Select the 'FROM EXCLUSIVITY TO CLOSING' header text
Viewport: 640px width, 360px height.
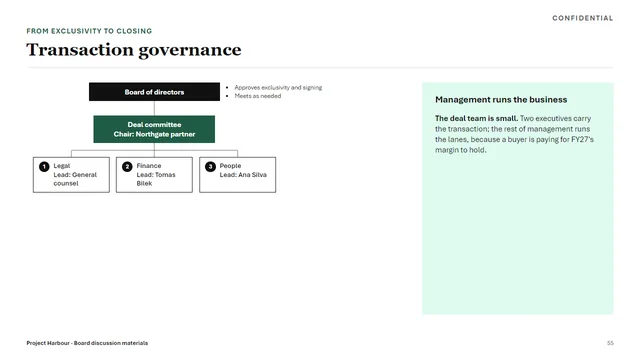(89, 31)
